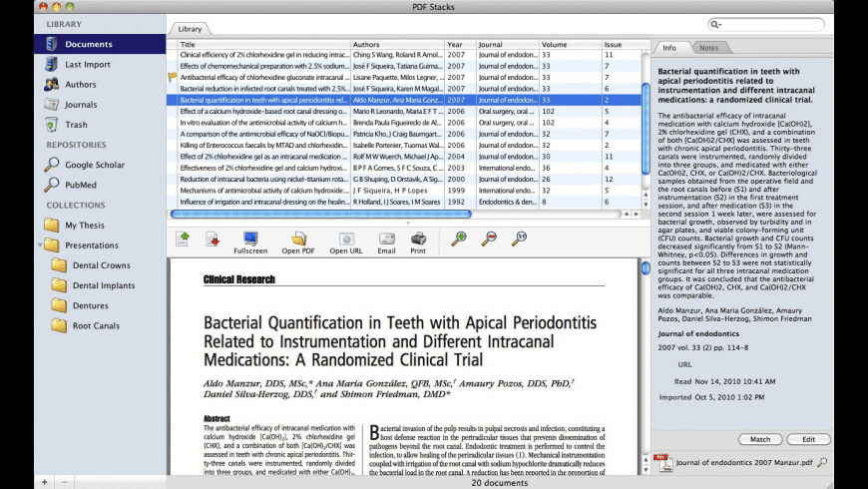Viewport: 868px width, 489px height.
Task: Click the Open URL toolbar icon
Action: [x=346, y=243]
